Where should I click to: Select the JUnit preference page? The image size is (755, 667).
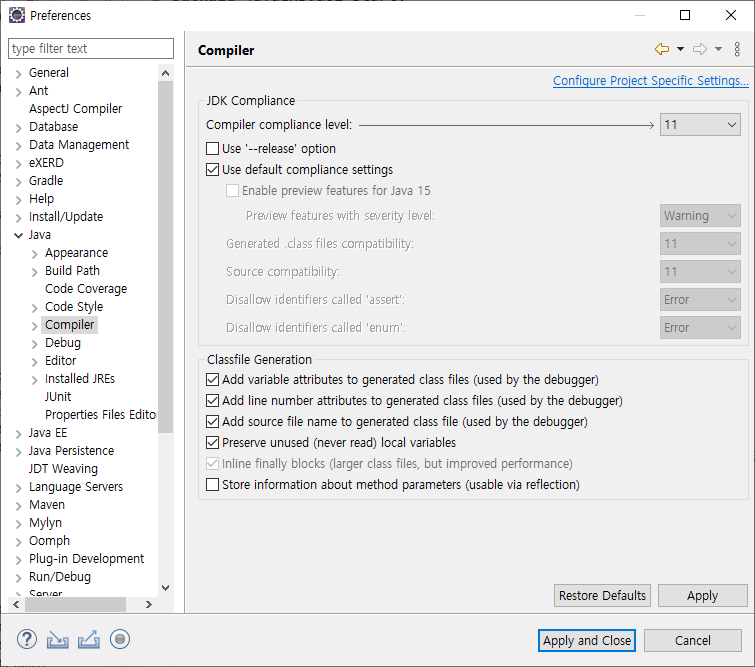coord(58,397)
